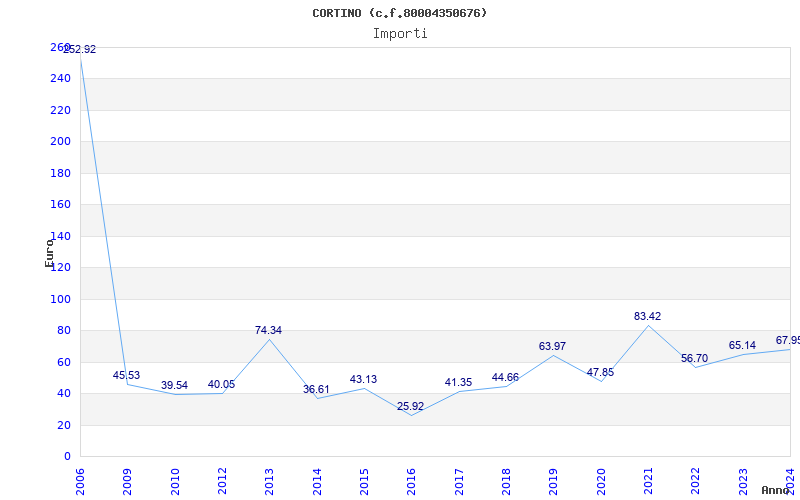Select the 80 y-axis tick label

coord(64,331)
